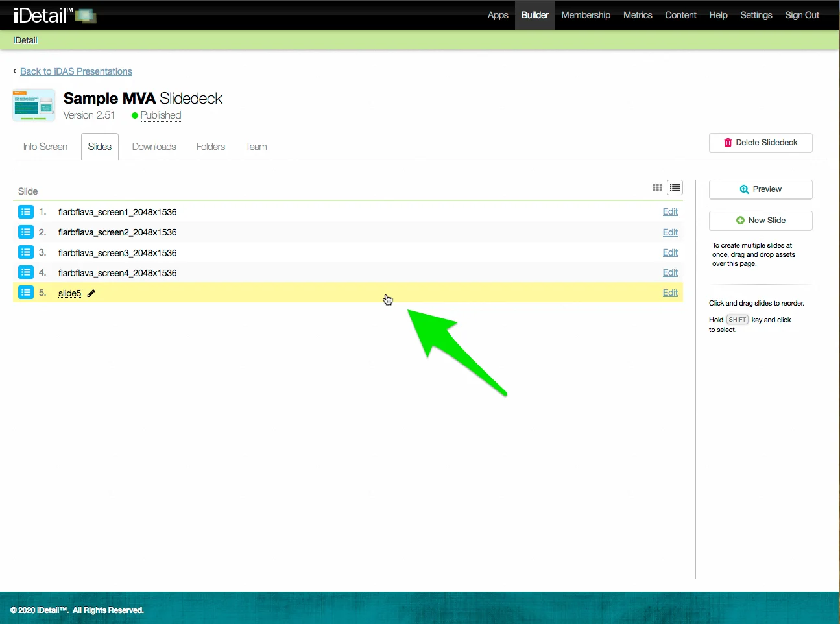
Task: Select the Slides tab
Action: [x=100, y=147]
